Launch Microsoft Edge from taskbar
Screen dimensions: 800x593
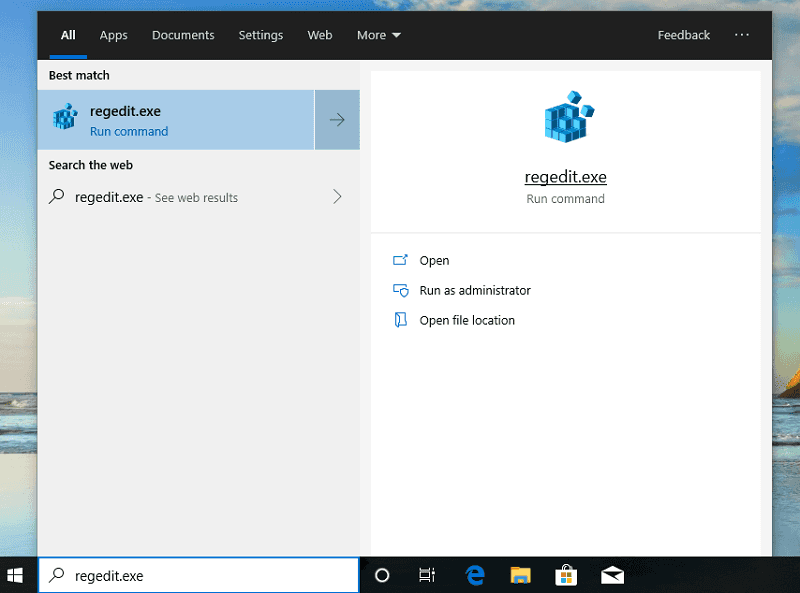pyautogui.click(x=474, y=575)
